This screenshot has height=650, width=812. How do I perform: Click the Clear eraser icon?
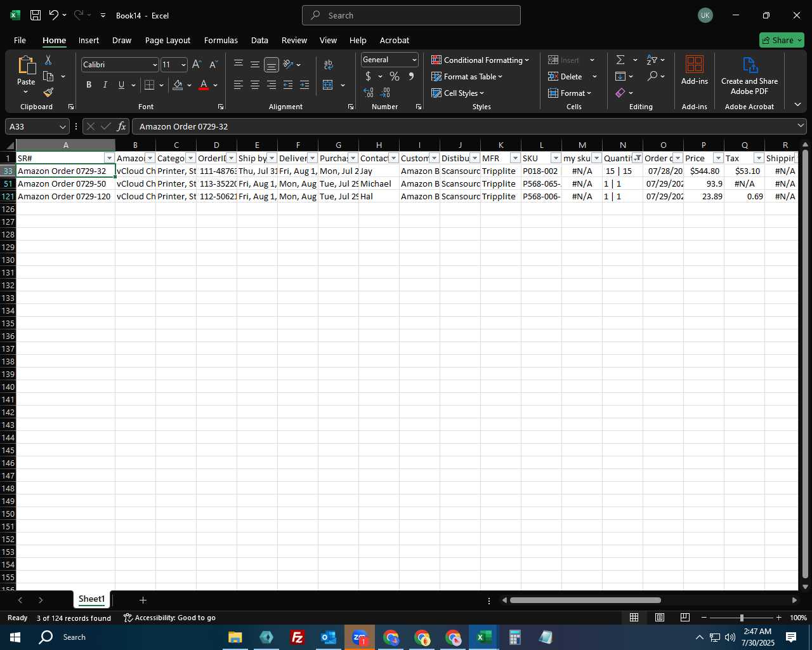pos(620,93)
